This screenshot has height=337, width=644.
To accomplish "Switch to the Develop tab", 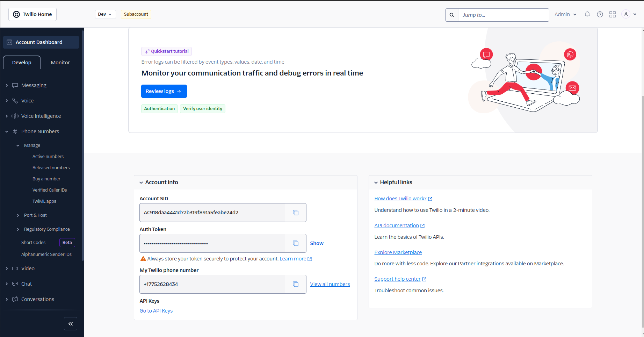I will (22, 63).
